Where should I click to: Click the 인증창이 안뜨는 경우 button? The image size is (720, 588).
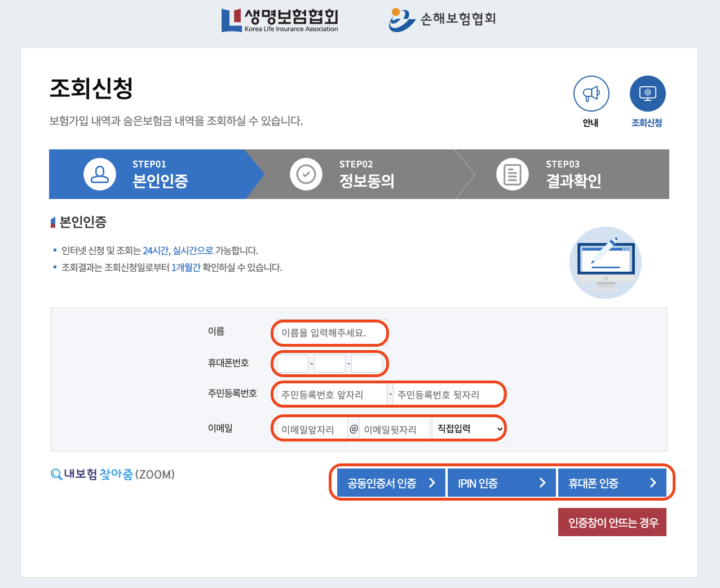click(612, 522)
